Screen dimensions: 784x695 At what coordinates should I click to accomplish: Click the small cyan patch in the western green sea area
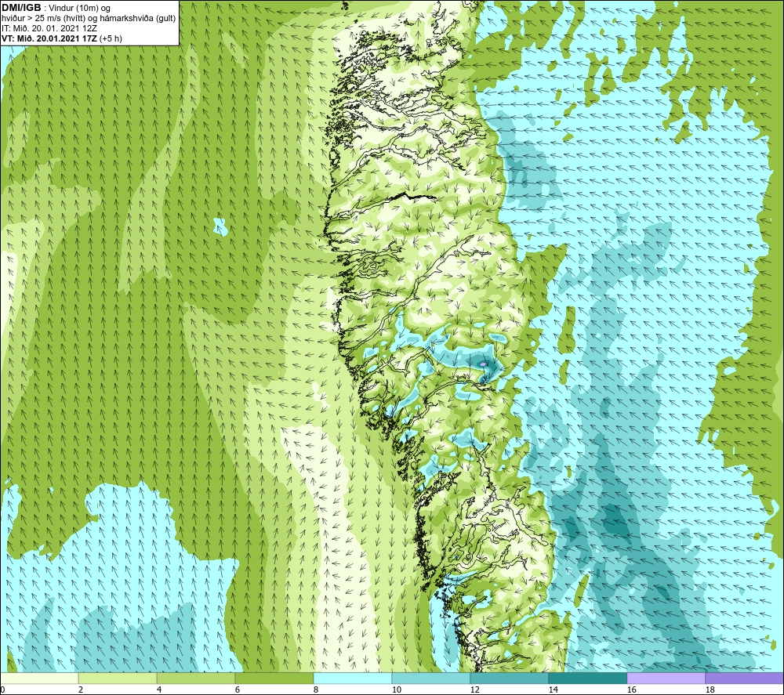[220, 226]
